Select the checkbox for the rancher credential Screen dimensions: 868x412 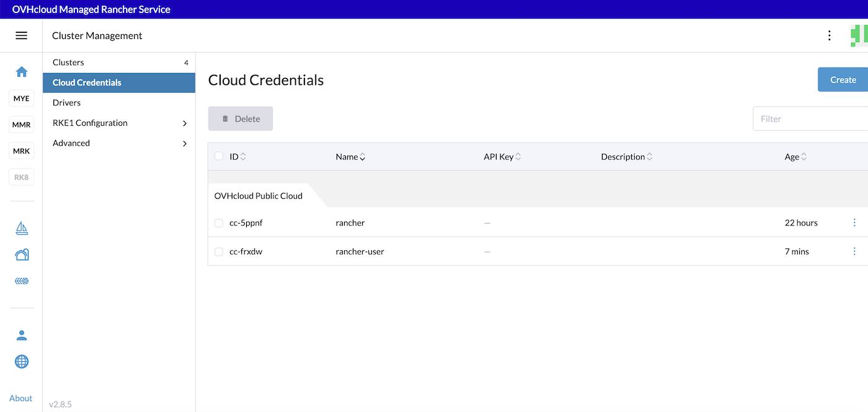point(218,222)
